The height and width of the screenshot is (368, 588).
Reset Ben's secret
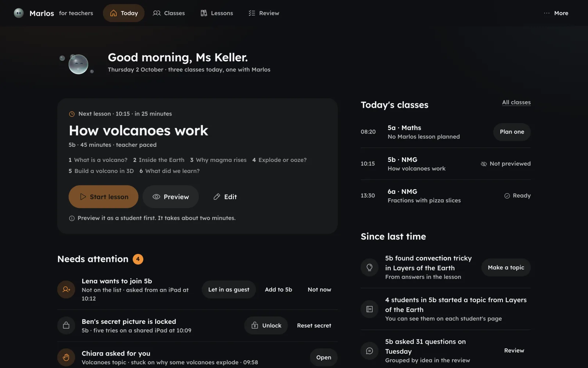coord(314,326)
